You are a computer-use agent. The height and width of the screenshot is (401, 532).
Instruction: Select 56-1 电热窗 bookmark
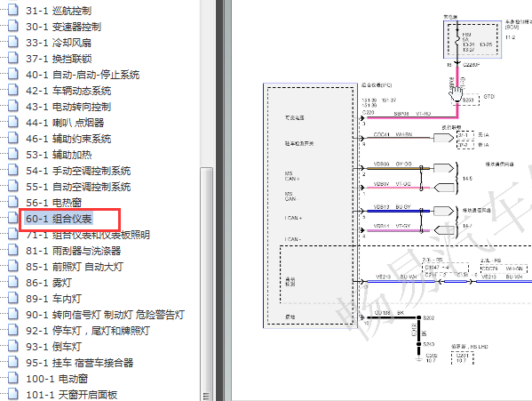click(53, 203)
